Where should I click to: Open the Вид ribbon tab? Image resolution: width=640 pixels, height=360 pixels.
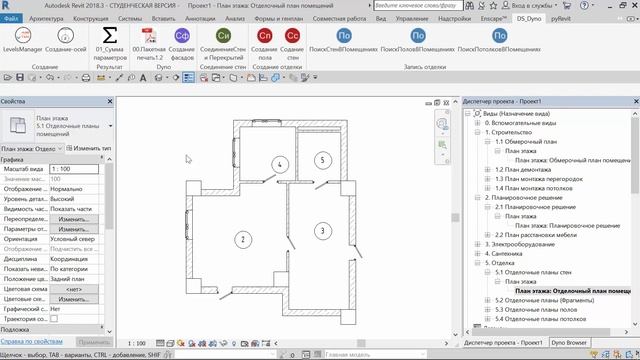coord(380,19)
